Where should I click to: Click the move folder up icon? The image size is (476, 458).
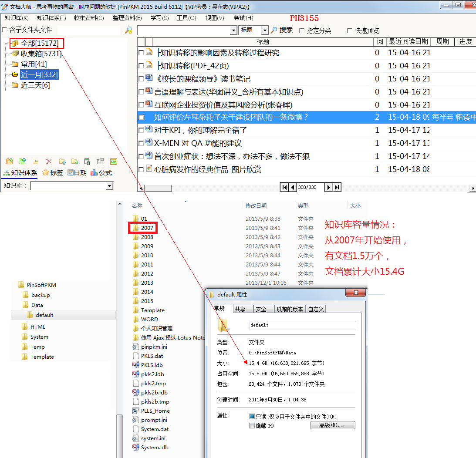62,162
